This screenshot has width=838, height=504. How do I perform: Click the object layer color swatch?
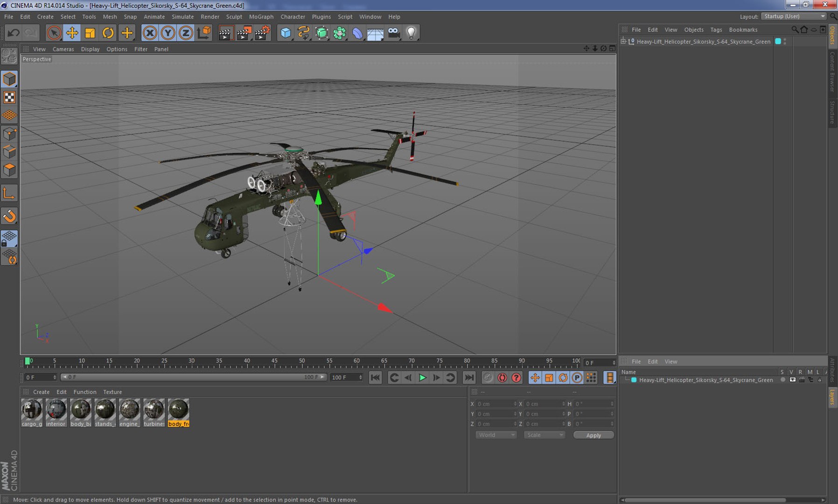(778, 42)
